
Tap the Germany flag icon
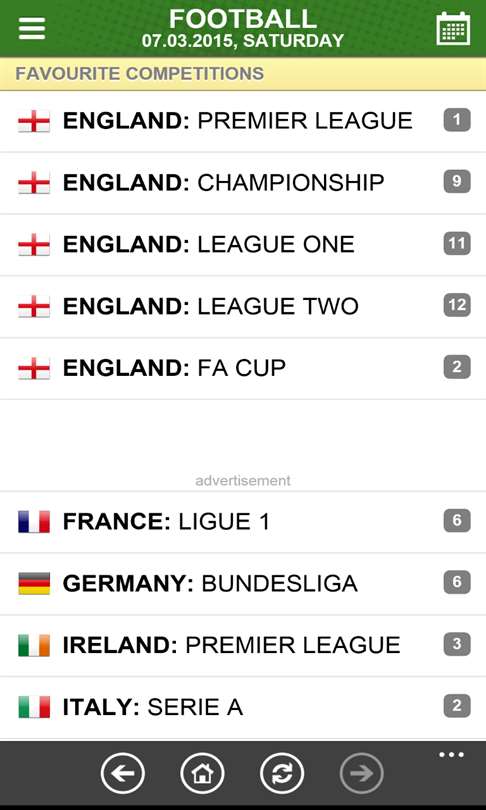tap(34, 583)
